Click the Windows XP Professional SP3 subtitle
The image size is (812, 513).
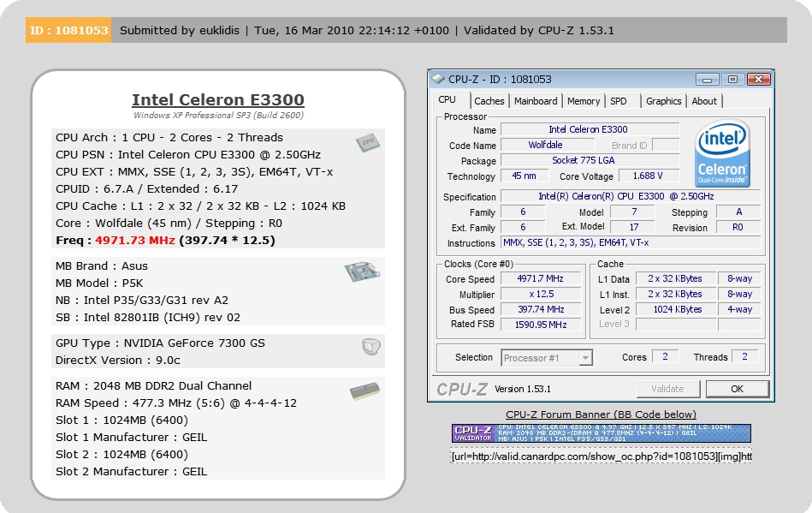(x=218, y=115)
